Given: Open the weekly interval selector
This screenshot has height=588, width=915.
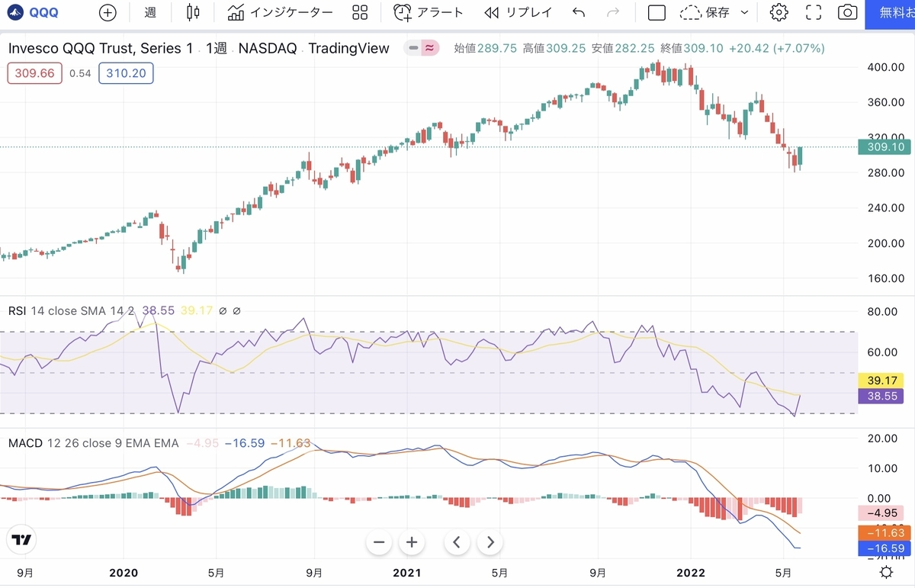Looking at the screenshot, I should tap(150, 12).
